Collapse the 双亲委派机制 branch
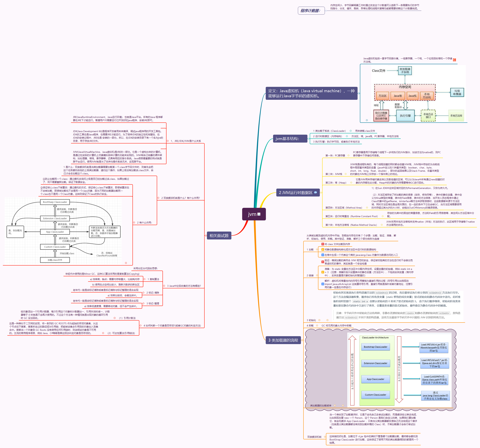The image size is (480, 448). pyautogui.click(x=325, y=437)
